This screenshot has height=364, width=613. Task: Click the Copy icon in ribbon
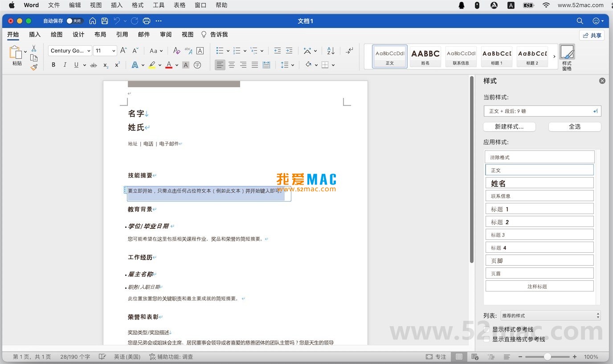point(34,58)
